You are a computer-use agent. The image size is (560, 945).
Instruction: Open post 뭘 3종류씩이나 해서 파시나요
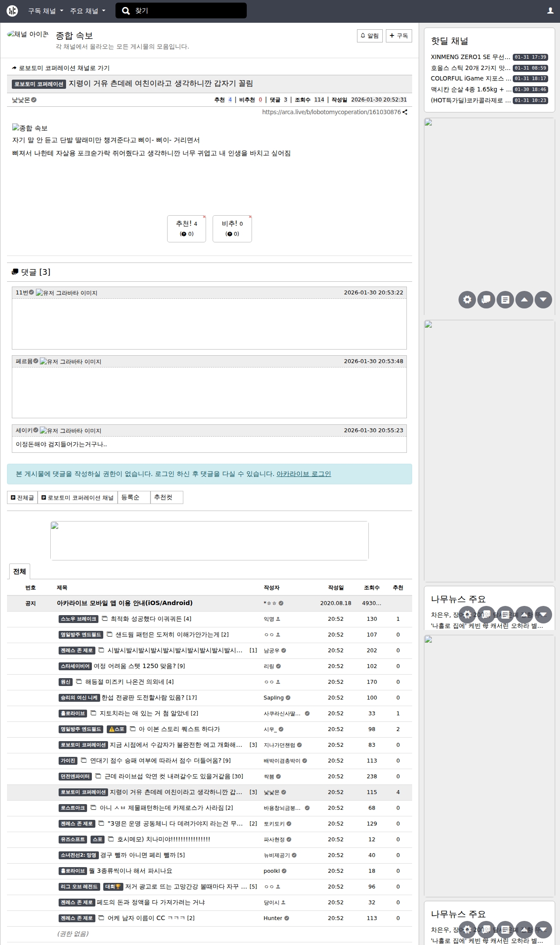130,871
